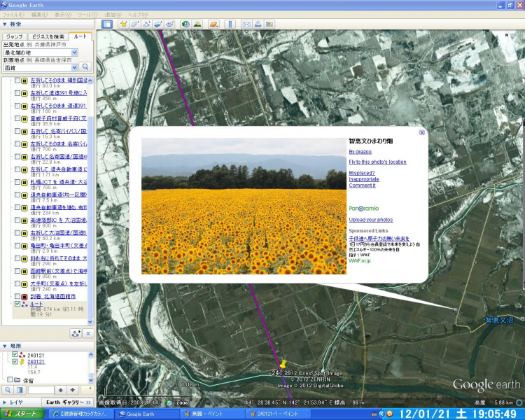The image size is (525, 420).
Task: Switch to the ビジネスを検索 tab
Action: click(x=48, y=36)
